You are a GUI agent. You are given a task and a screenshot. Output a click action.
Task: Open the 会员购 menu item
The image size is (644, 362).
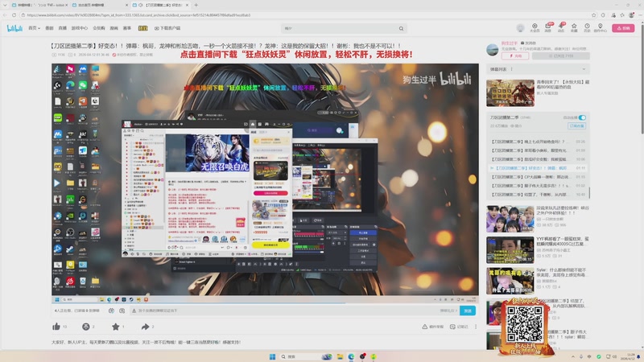(x=98, y=28)
